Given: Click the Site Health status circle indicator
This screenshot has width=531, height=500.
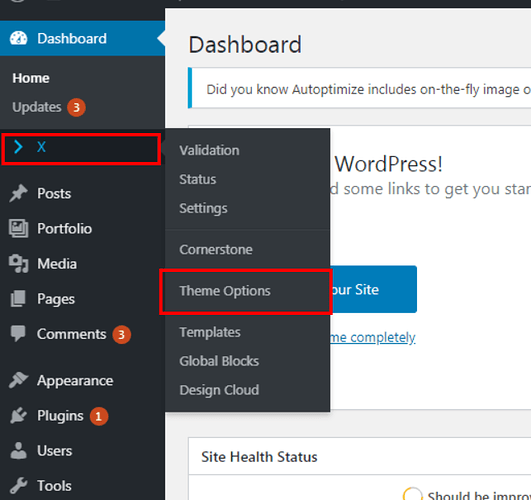Looking at the screenshot, I should pos(412,494).
